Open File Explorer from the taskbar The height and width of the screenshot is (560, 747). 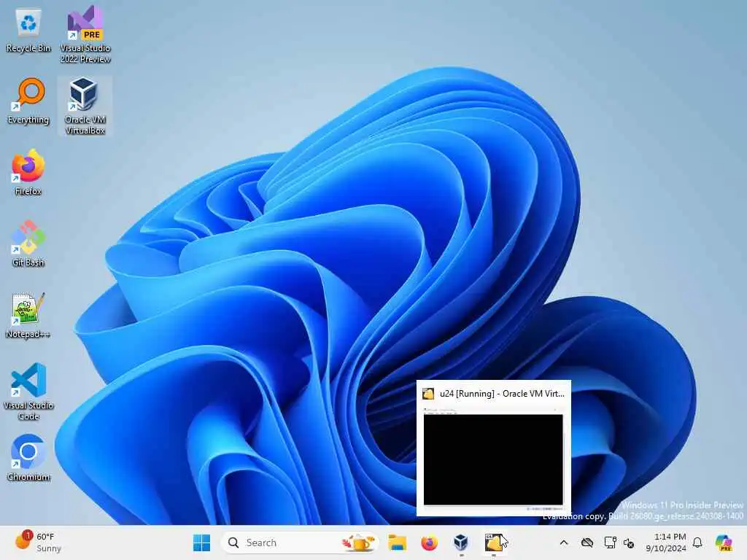(397, 542)
